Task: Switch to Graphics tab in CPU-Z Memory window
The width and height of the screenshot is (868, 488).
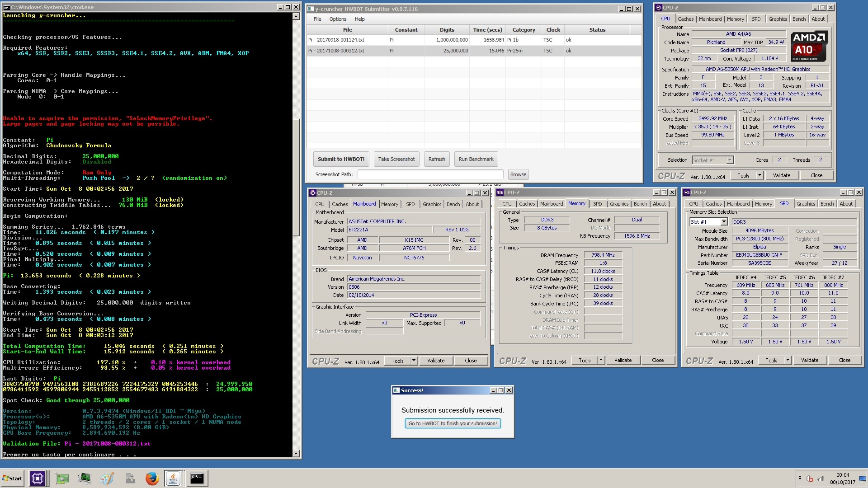Action: pos(619,204)
